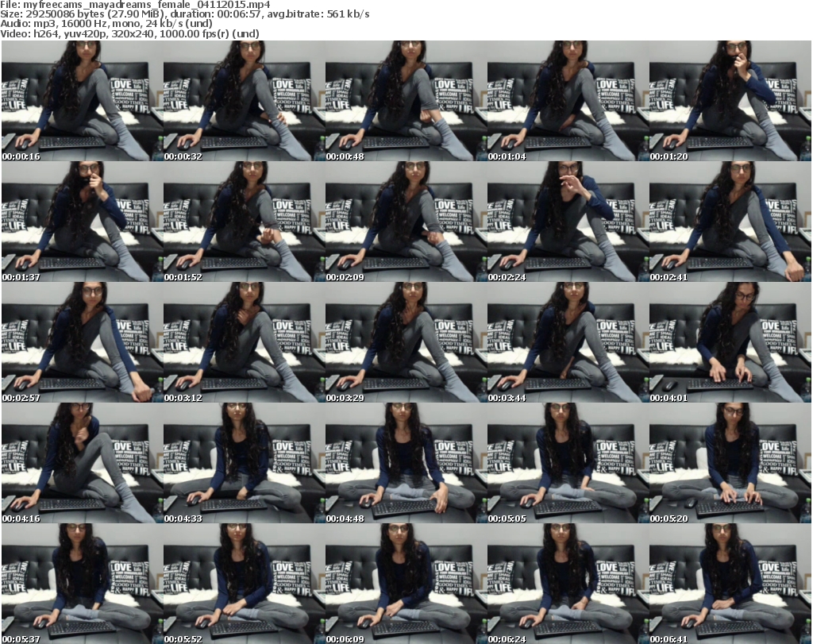
Task: Select the "Size: 29250086 bytes" header line
Action: (x=184, y=14)
